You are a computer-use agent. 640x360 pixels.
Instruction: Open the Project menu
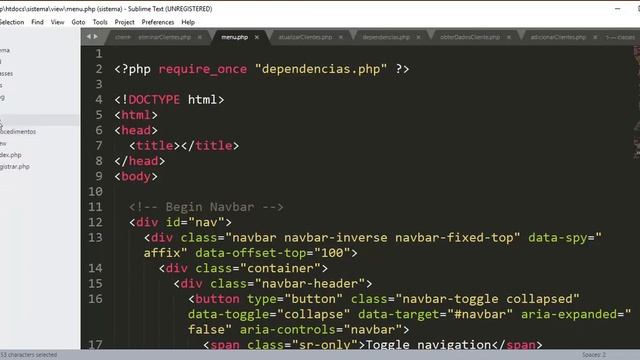124,22
